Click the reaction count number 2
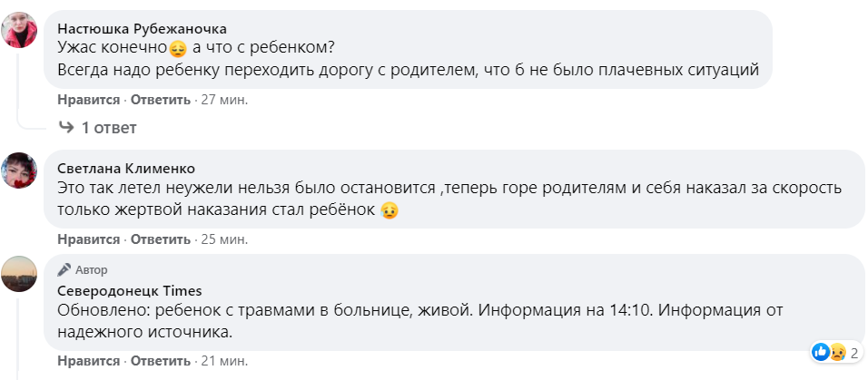This screenshot has height=380, width=868. coord(854,352)
